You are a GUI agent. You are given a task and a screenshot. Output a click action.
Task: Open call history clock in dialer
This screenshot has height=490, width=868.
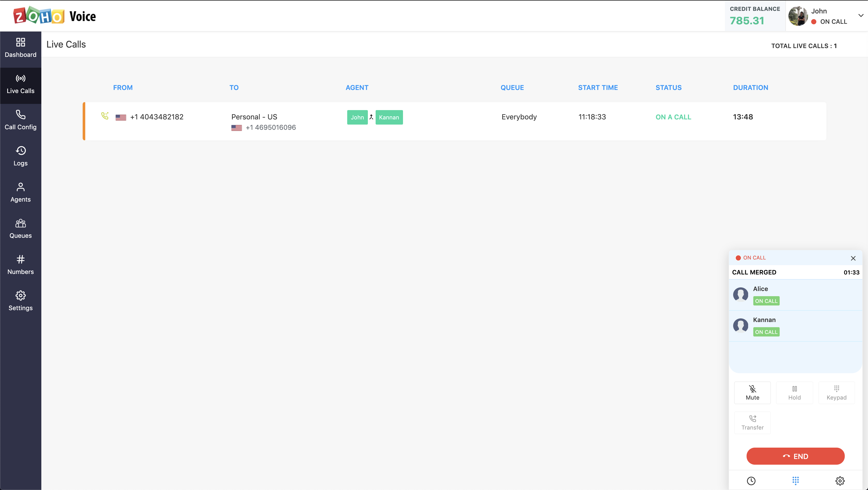[x=751, y=480]
